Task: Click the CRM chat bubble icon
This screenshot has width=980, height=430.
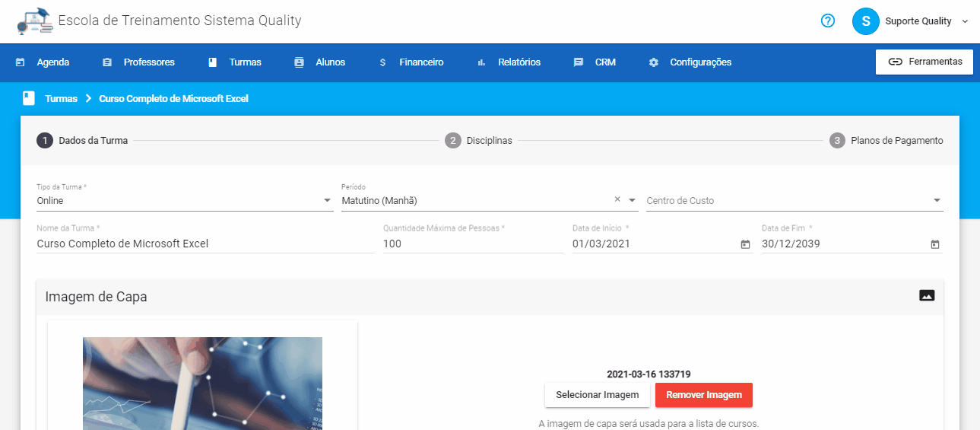Action: (579, 62)
